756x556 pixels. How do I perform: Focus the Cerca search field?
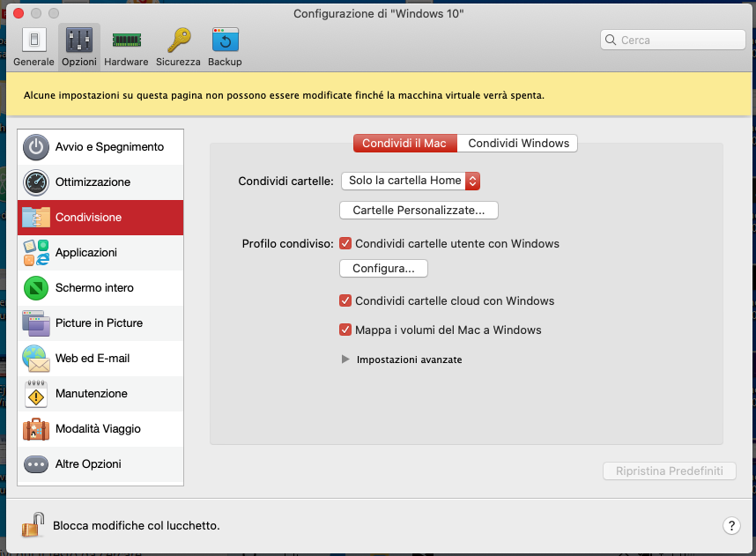point(673,40)
